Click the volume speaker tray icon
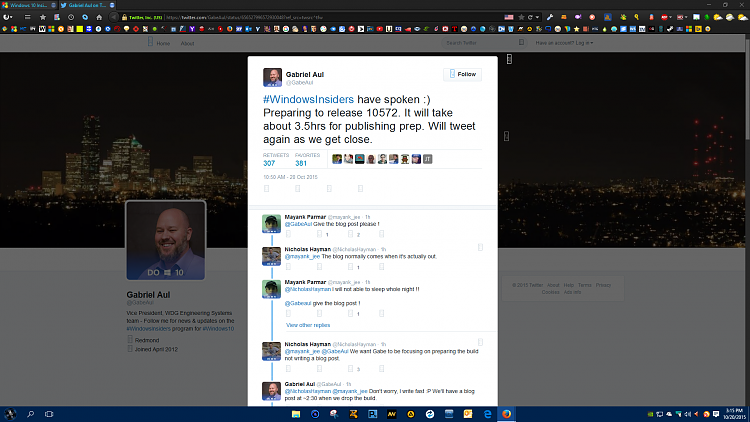The width and height of the screenshot is (750, 422). [x=687, y=414]
